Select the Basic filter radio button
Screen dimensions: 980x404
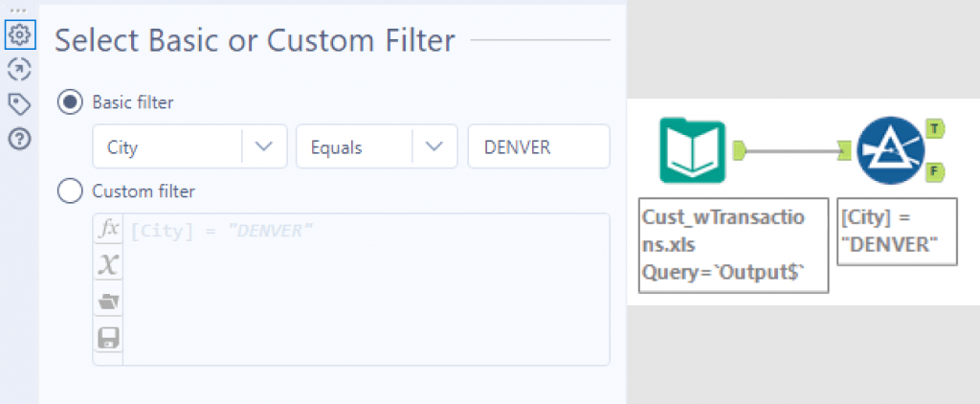click(x=70, y=101)
